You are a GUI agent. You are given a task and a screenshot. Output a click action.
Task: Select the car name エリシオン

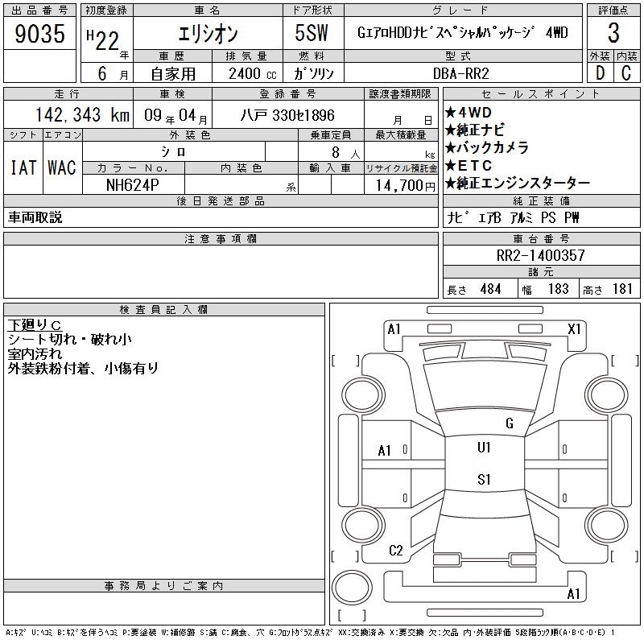[208, 33]
